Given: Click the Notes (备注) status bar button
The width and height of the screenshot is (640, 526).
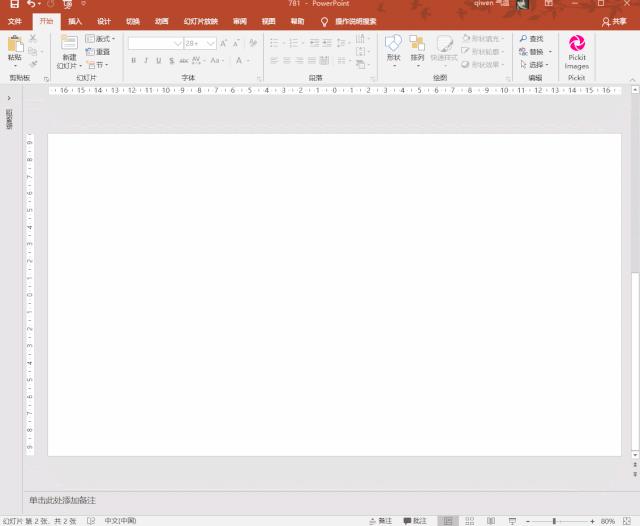Looking at the screenshot, I should pos(379,521).
